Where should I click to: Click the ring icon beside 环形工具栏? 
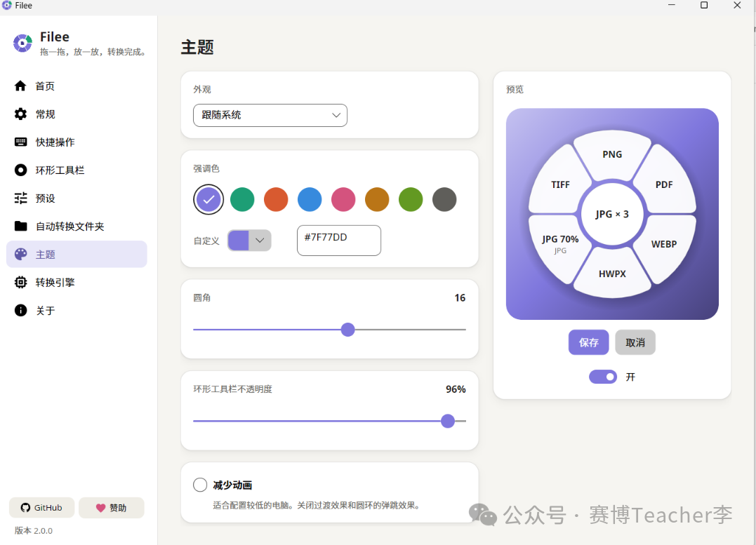(x=20, y=170)
